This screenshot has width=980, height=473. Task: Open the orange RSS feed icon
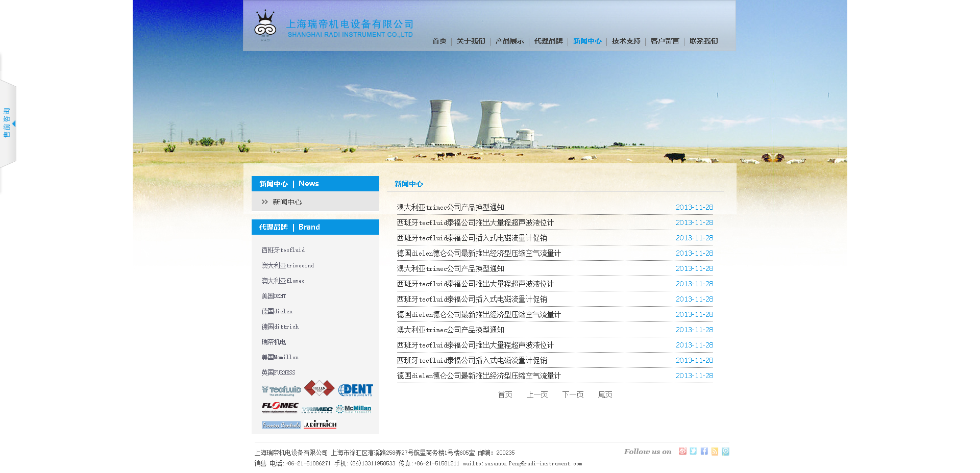[715, 452]
